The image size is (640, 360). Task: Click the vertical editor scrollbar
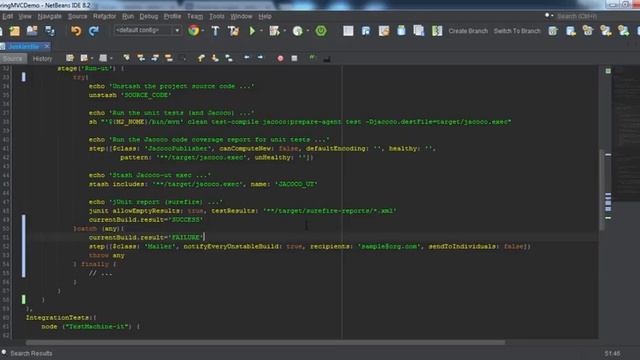click(602, 189)
